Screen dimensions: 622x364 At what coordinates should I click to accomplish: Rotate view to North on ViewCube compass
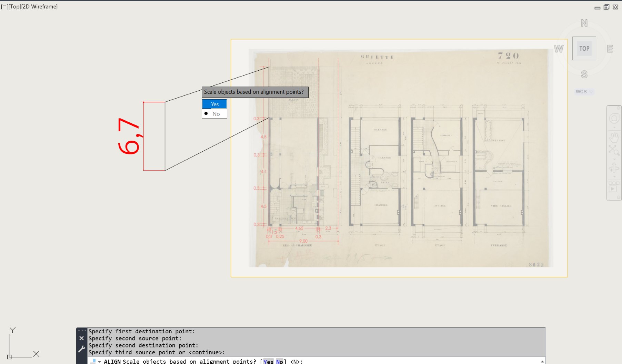[x=584, y=23]
